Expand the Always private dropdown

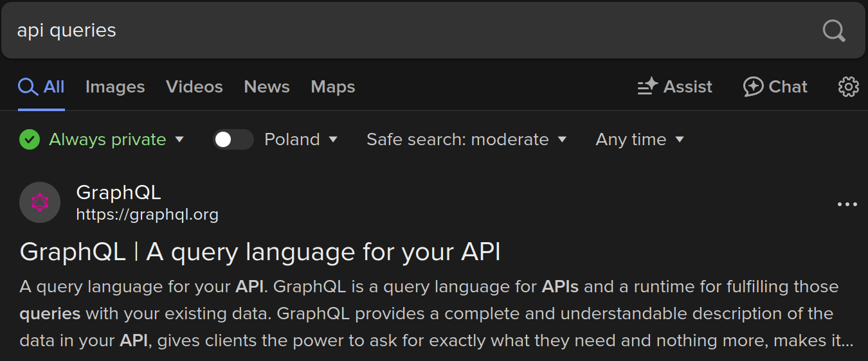pyautogui.click(x=116, y=139)
